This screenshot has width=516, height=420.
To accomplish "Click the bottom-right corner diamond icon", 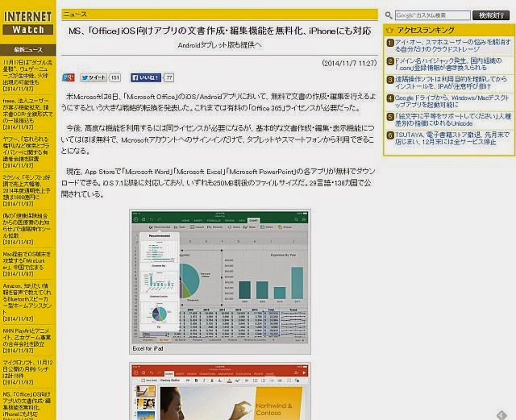I will pyautogui.click(x=501, y=414).
